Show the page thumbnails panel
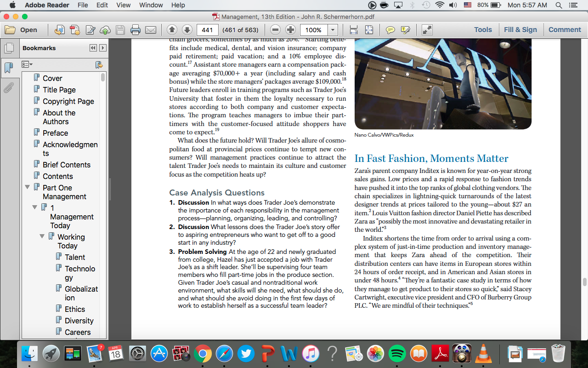Viewport: 588px width, 368px height. [x=8, y=48]
